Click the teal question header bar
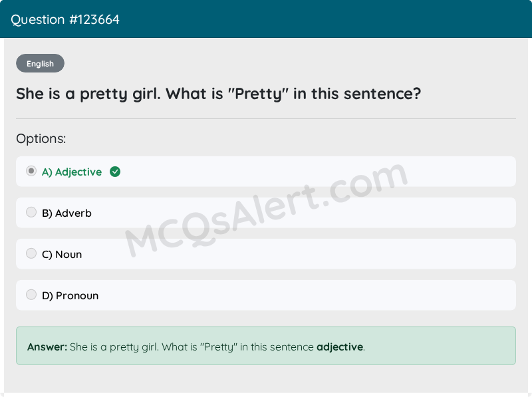Screen dimensions: 532x413 [266, 19]
